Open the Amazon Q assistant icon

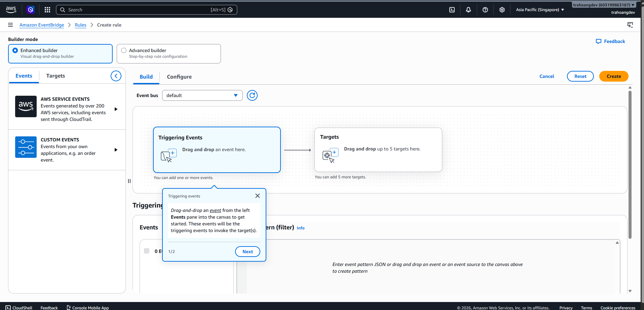tap(31, 10)
